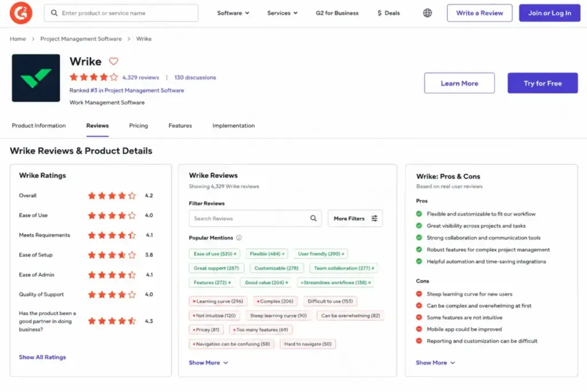Select the Too many features (69) tag

click(x=261, y=330)
